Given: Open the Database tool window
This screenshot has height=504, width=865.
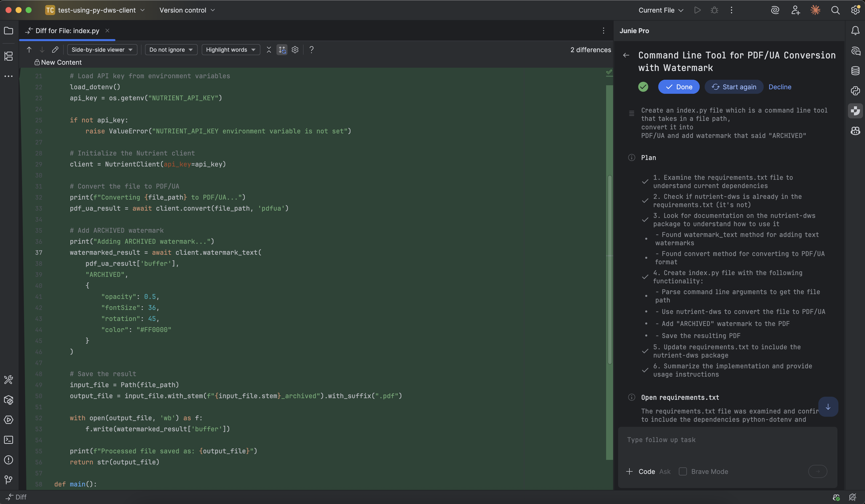Looking at the screenshot, I should pos(855,71).
